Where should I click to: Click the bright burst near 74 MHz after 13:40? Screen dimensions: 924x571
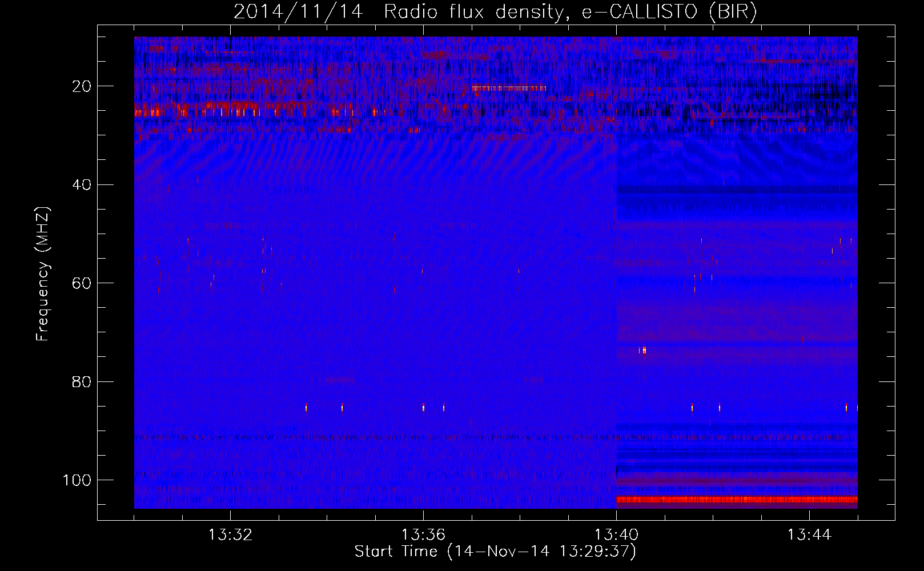[x=643, y=350]
